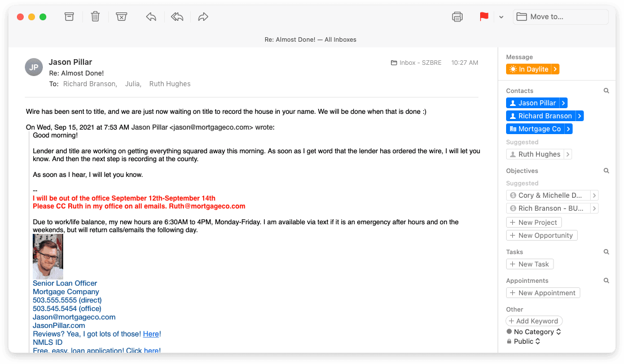The width and height of the screenshot is (624, 364).
Task: Move message to junk with junk icon
Action: pos(121,17)
